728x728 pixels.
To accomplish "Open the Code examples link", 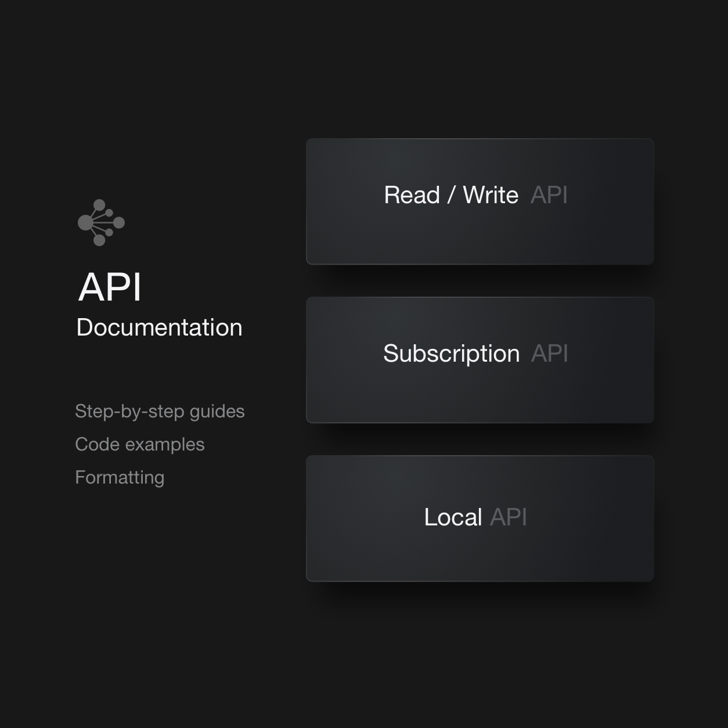I will 140,444.
